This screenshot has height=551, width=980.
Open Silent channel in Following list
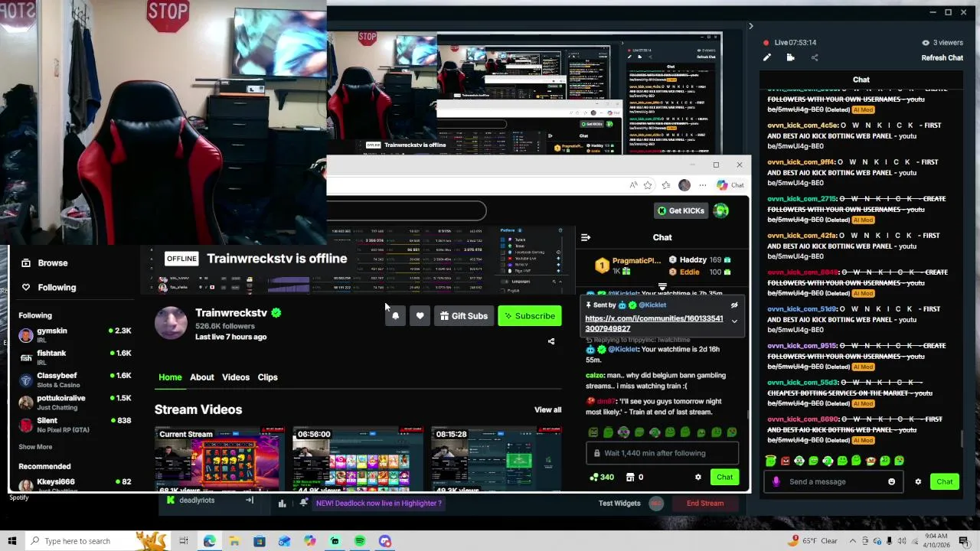click(x=75, y=424)
